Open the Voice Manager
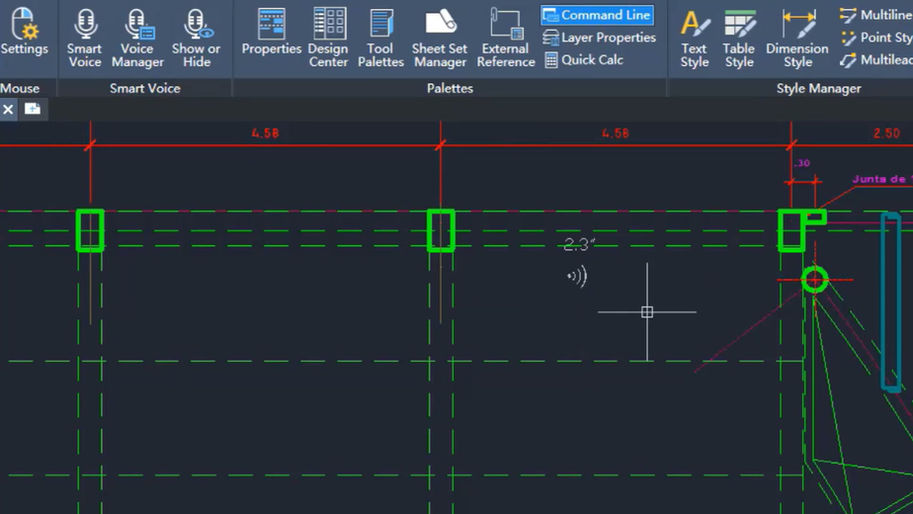The height and width of the screenshot is (514, 913). (137, 38)
